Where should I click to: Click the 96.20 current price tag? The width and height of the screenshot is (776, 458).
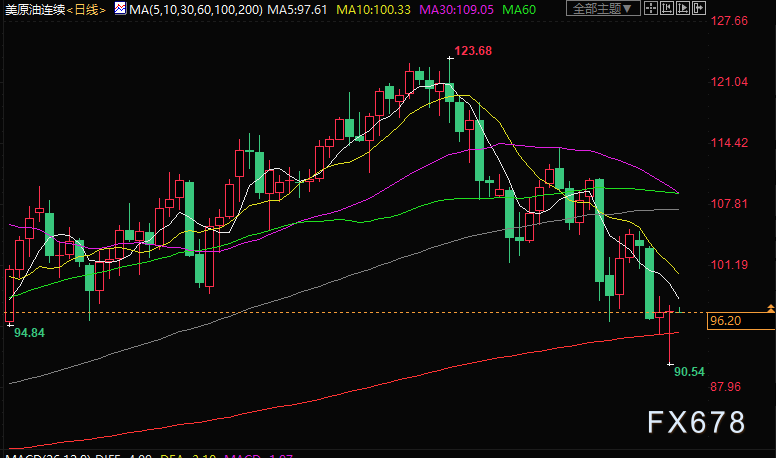(x=740, y=321)
